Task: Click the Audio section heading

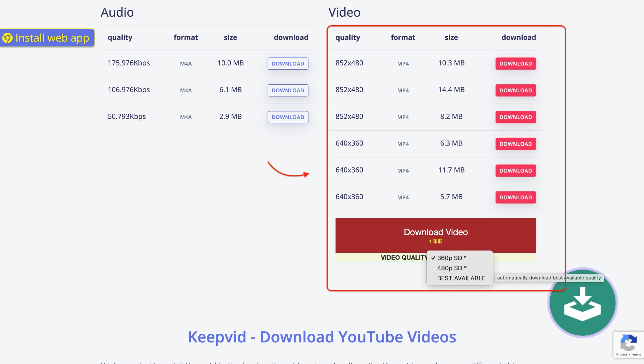Action: click(x=117, y=12)
